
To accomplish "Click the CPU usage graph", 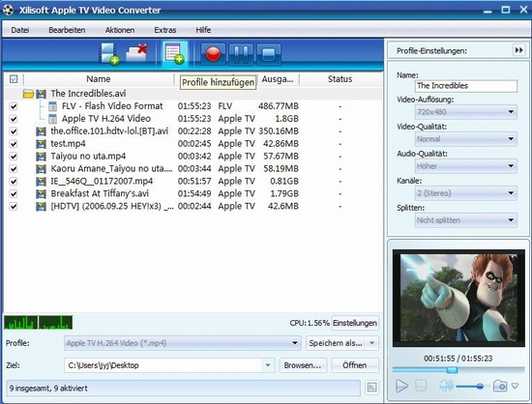I will tap(38, 322).
